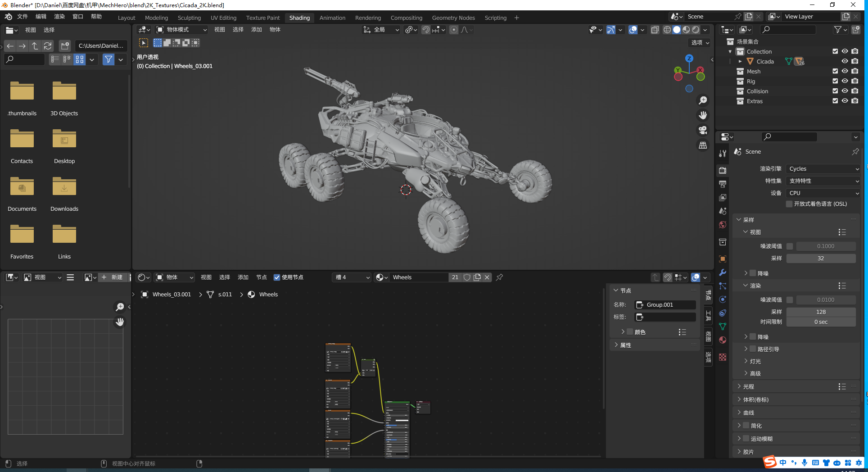The width and height of the screenshot is (868, 472).
Task: Switch to orthographic view grid icon
Action: 702,145
